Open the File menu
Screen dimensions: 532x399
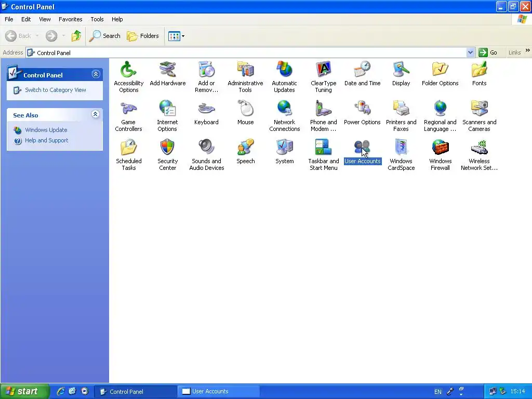[x=9, y=19]
